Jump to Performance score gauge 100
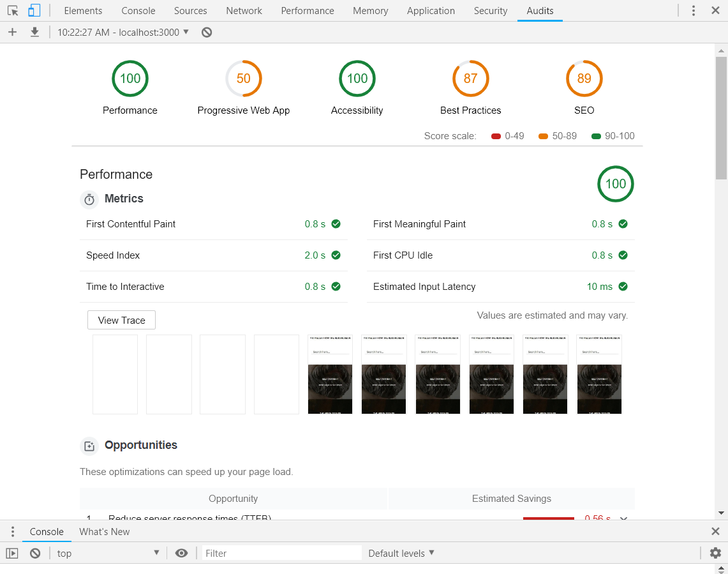728x574 pixels. (130, 79)
